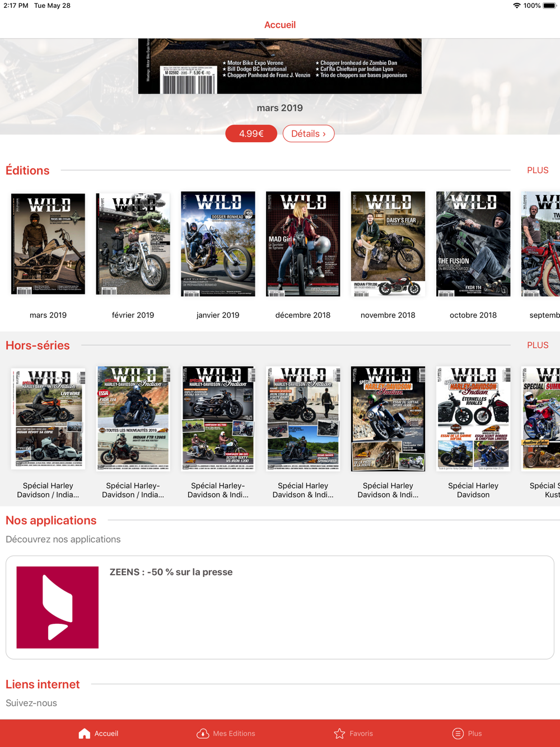
Task: Tap the Éditions section heading
Action: (x=27, y=170)
